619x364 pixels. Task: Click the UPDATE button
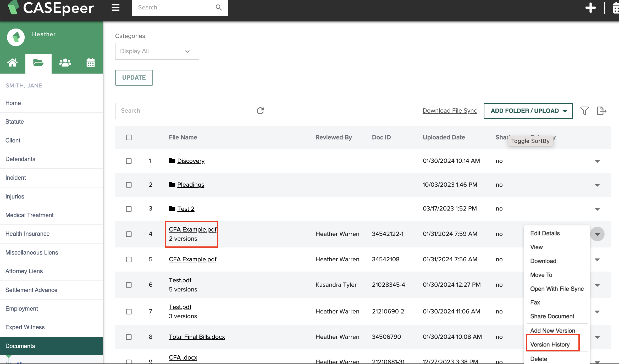click(134, 78)
